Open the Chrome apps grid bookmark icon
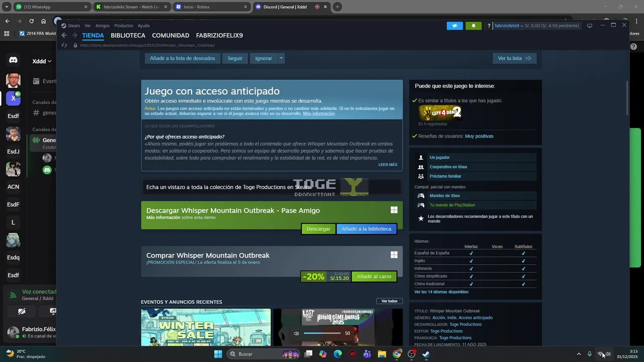This screenshot has width=644, height=362. point(7,34)
